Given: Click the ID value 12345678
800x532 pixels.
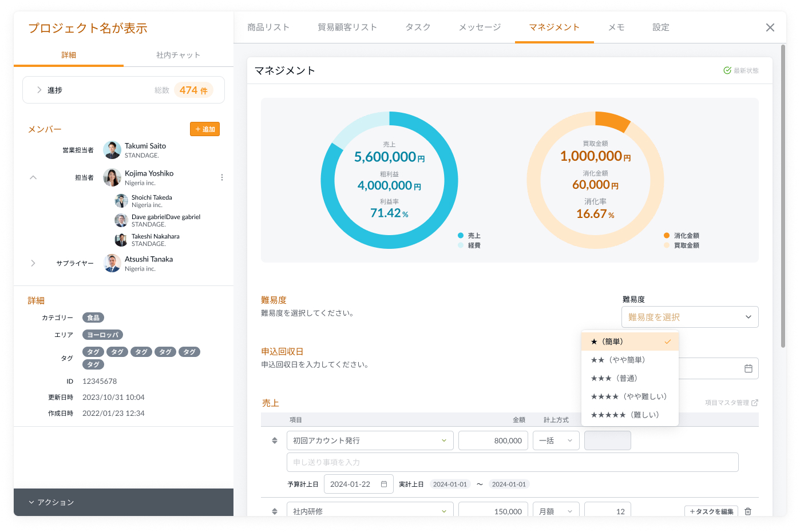Looking at the screenshot, I should pos(100,381).
